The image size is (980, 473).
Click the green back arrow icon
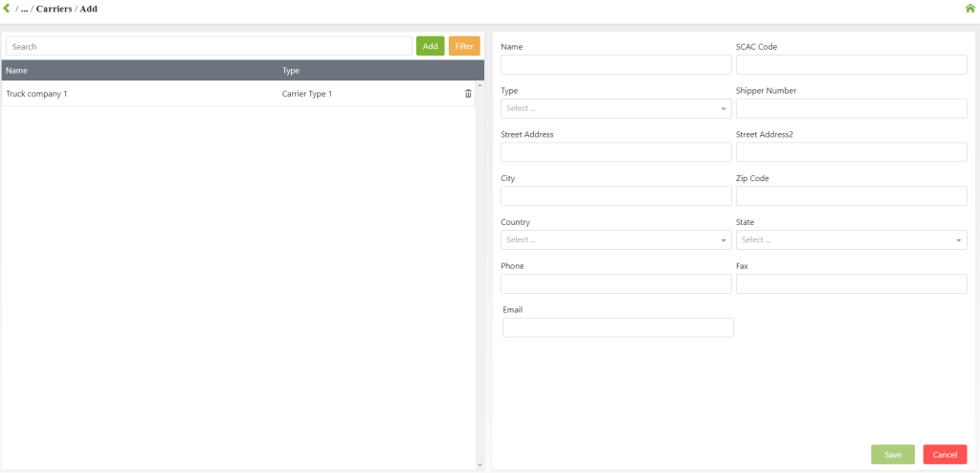click(8, 9)
